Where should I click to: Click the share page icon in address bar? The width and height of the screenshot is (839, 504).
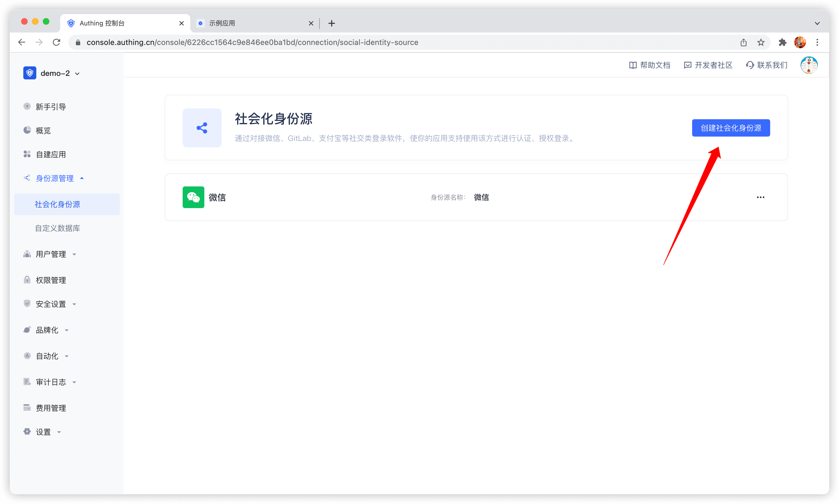(744, 42)
